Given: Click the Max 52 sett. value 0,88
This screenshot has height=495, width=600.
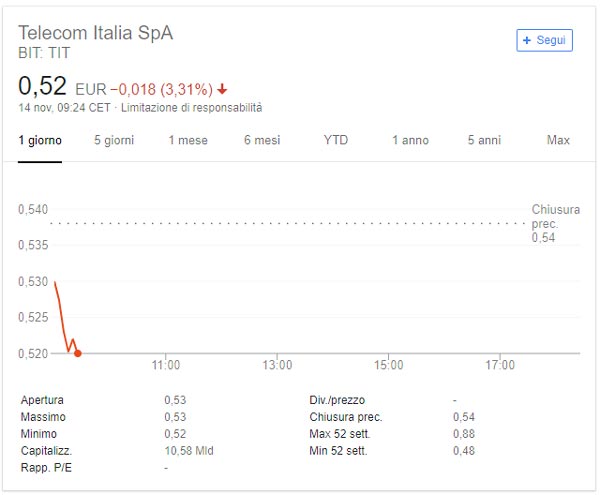Looking at the screenshot, I should click(x=464, y=434).
